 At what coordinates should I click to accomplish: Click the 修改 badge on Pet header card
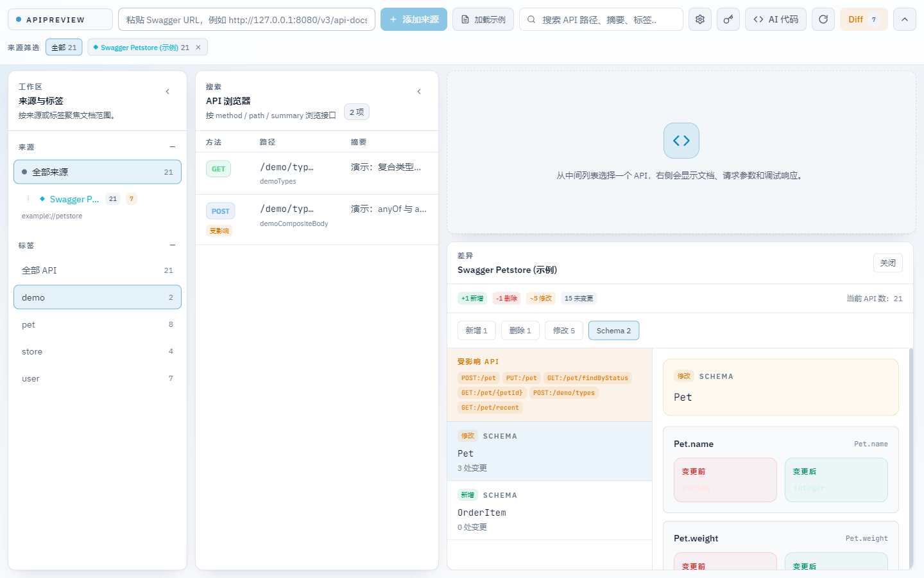(684, 376)
